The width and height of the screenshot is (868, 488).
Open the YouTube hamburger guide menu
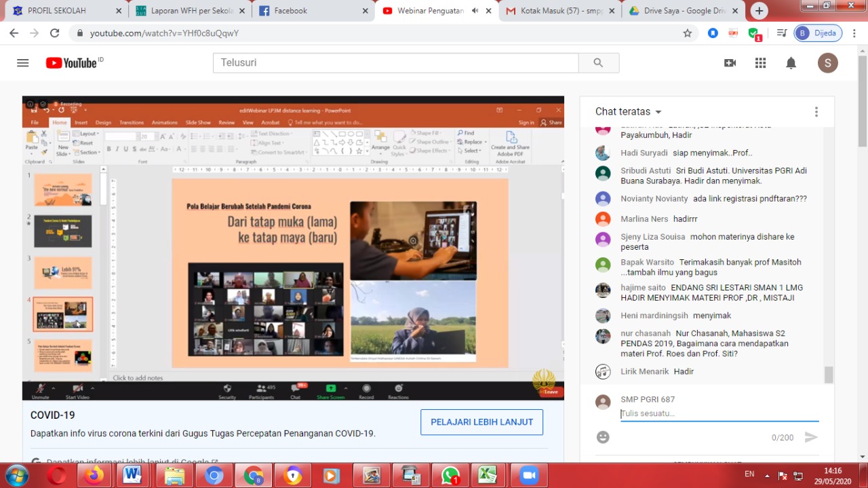coord(23,62)
